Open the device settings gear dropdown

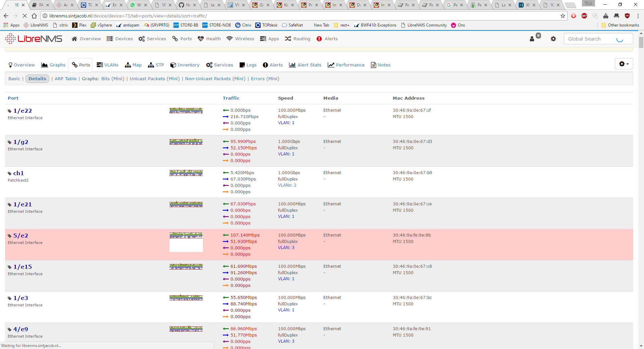pos(624,64)
